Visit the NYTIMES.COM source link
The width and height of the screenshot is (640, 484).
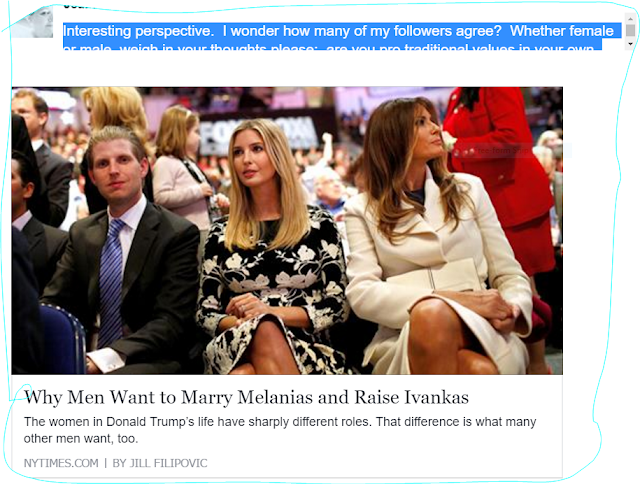(61, 463)
